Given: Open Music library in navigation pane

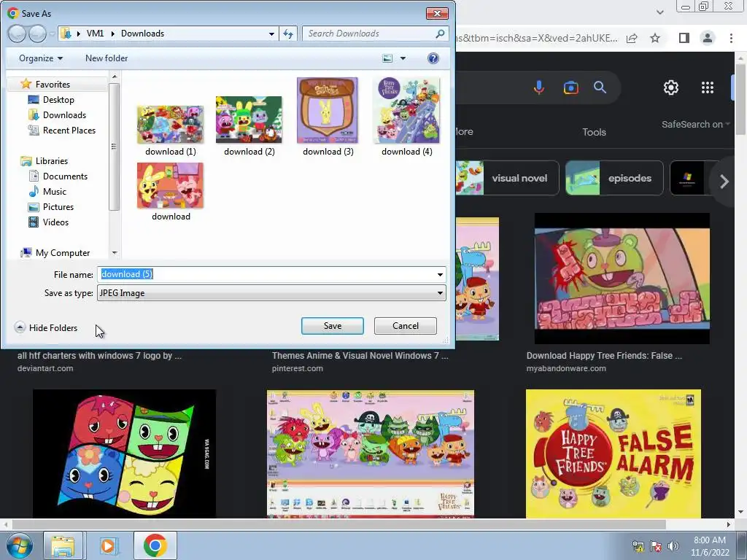Looking at the screenshot, I should pos(54,192).
